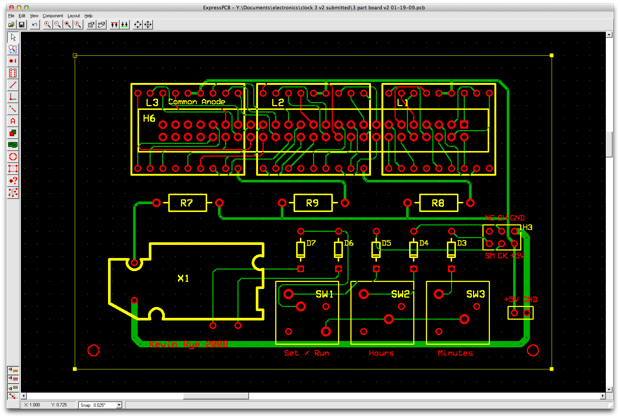This screenshot has width=620, height=418.
Task: Toggle silkscreen layer visibility button
Action: click(x=13, y=370)
